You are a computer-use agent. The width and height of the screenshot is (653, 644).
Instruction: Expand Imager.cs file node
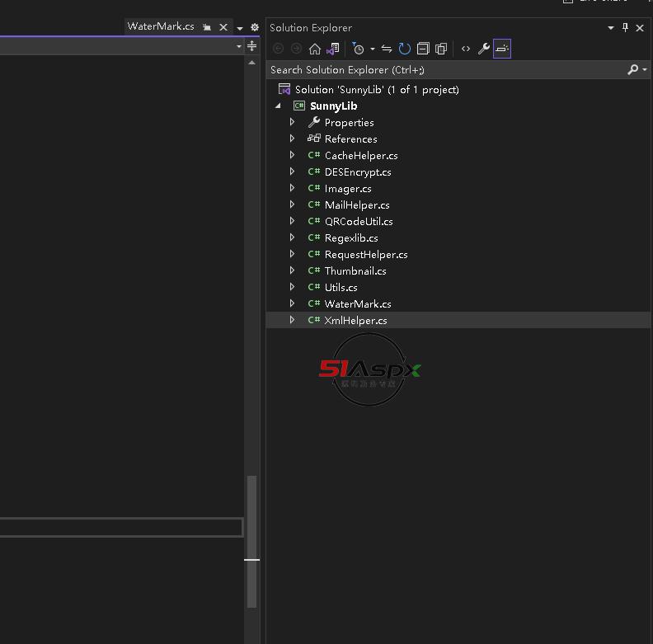pyautogui.click(x=292, y=188)
